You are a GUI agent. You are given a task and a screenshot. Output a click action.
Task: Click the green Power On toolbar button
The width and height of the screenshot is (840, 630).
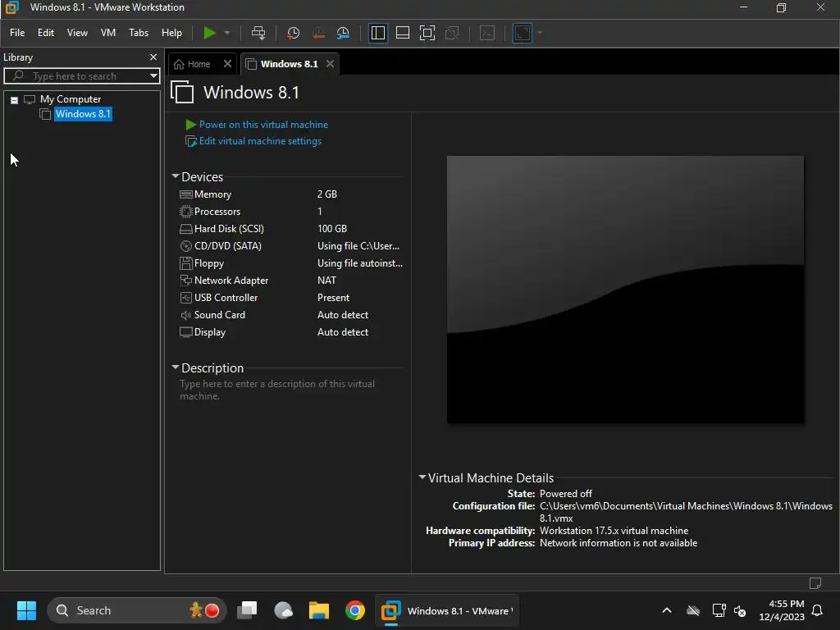click(x=209, y=33)
